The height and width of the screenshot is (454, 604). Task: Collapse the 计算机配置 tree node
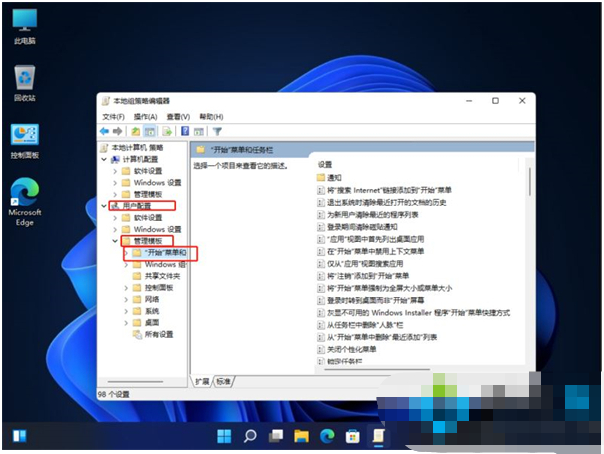[105, 159]
